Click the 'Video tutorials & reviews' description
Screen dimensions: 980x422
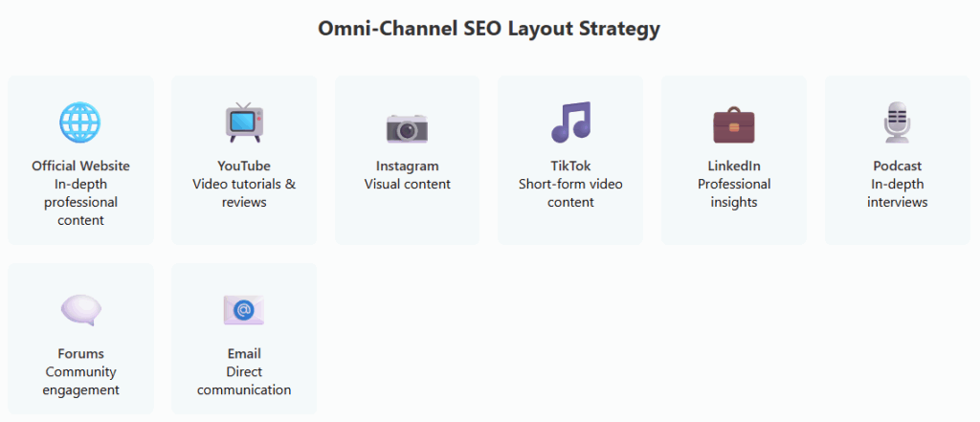coord(244,192)
